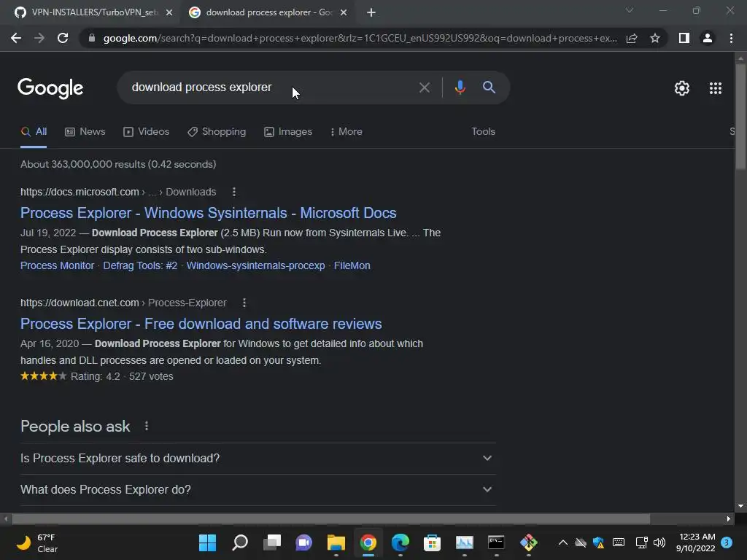The image size is (747, 560).
Task: Clear the search box text
Action: click(x=424, y=87)
